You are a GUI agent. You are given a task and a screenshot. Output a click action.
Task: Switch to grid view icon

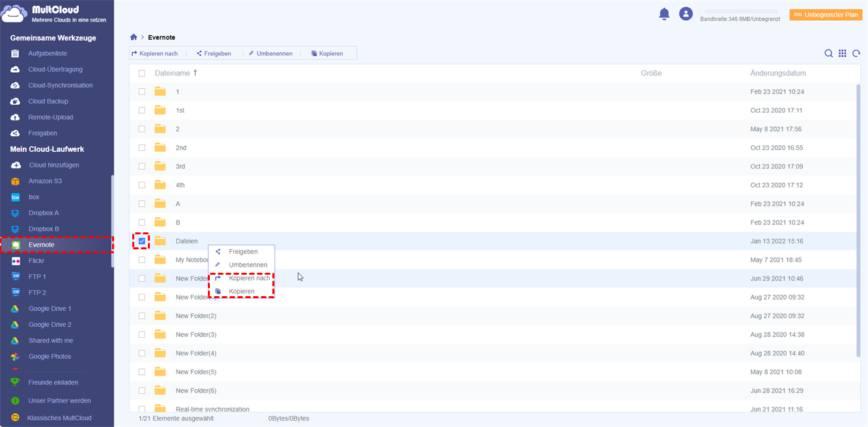[x=843, y=53]
